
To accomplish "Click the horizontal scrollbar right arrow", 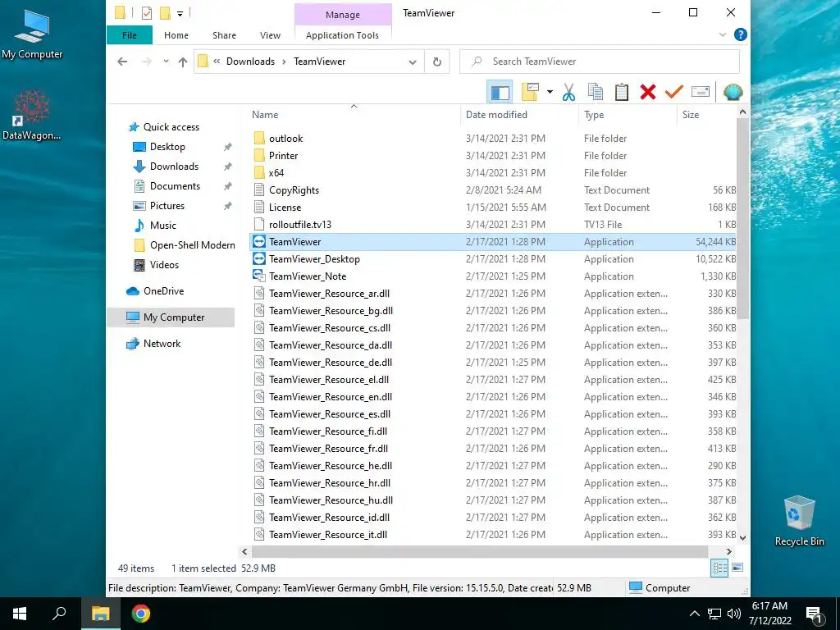I will point(728,551).
